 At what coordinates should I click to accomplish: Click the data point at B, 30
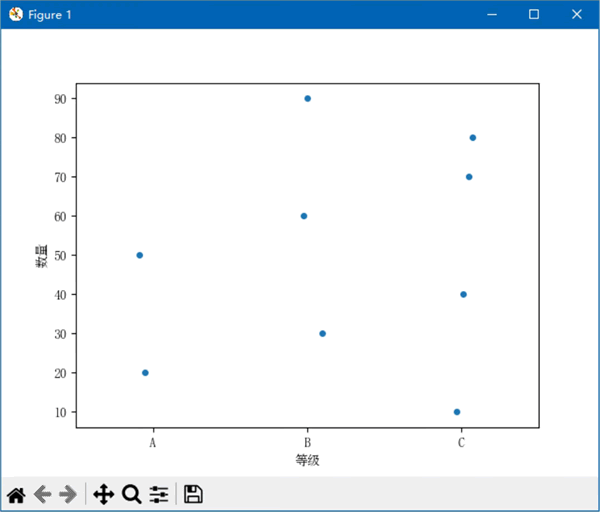point(323,334)
